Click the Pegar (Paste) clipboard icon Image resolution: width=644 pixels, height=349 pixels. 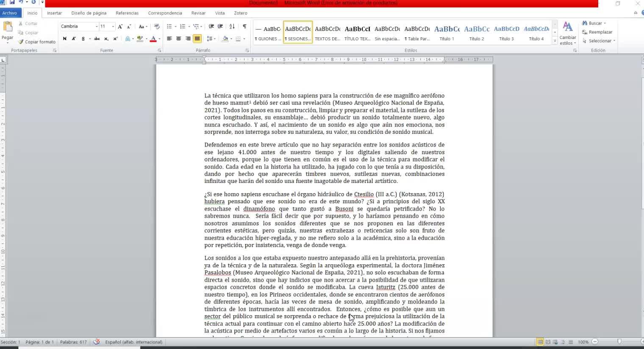click(x=8, y=27)
